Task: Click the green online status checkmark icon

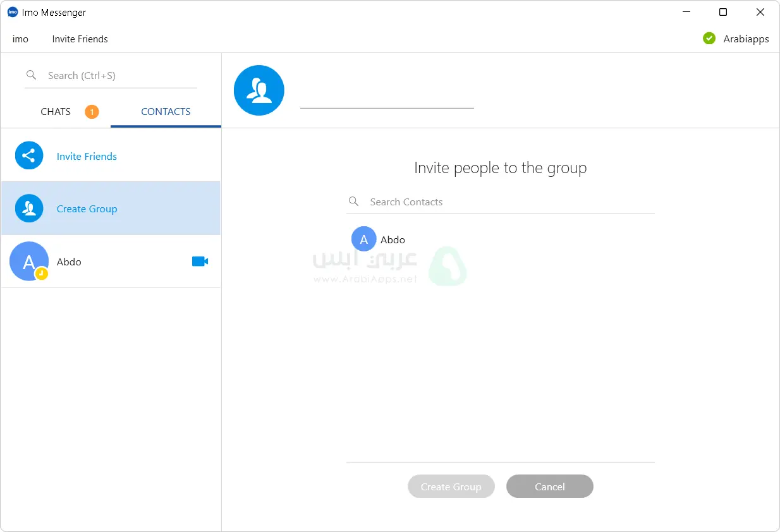Action: coord(709,39)
